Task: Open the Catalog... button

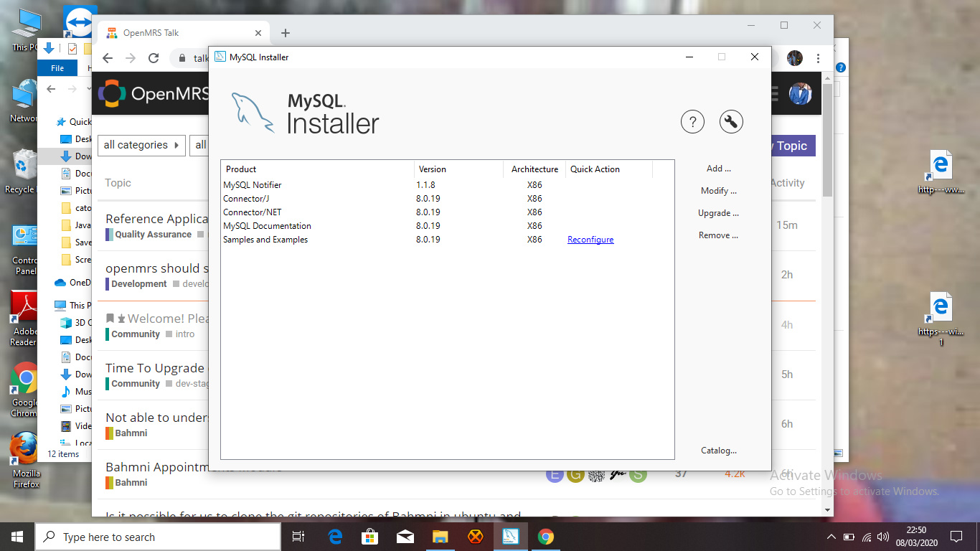Action: [719, 451]
